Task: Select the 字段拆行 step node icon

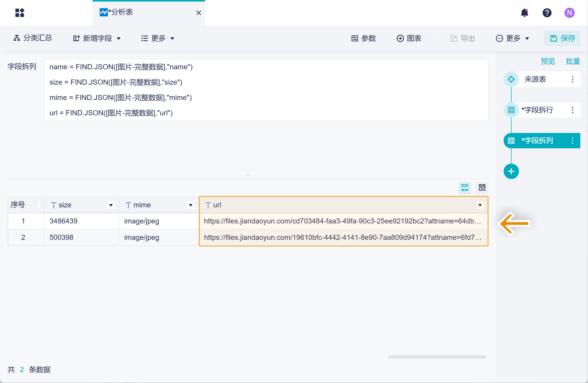Action: click(511, 110)
